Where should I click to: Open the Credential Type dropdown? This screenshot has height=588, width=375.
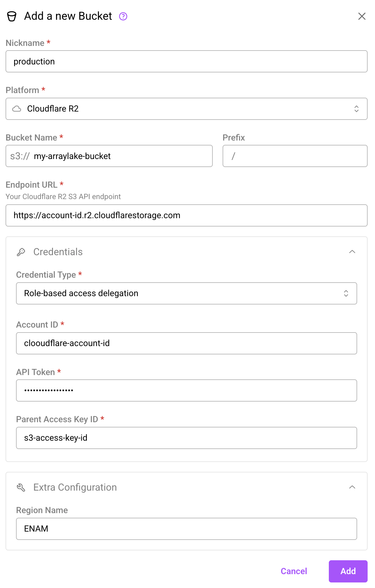pyautogui.click(x=186, y=293)
